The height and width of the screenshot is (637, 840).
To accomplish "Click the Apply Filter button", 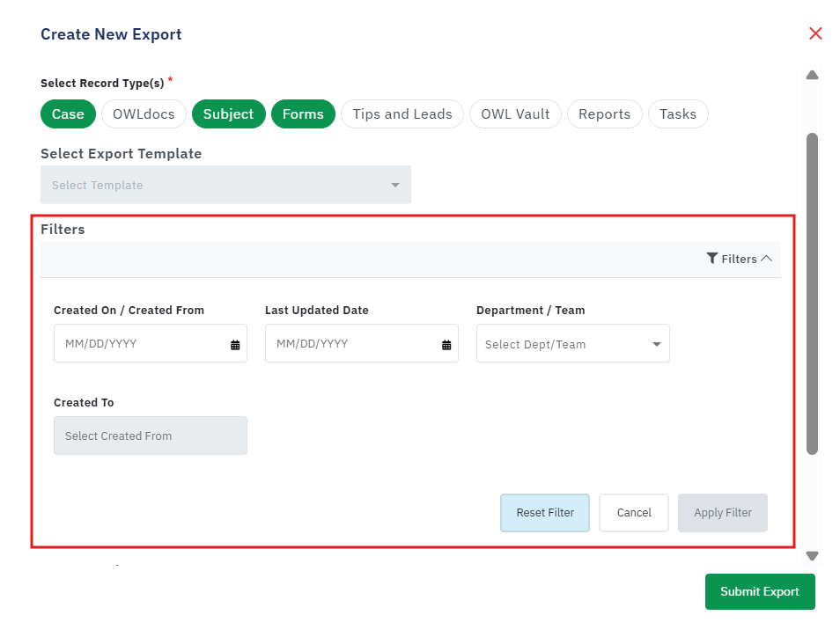I will (x=723, y=513).
